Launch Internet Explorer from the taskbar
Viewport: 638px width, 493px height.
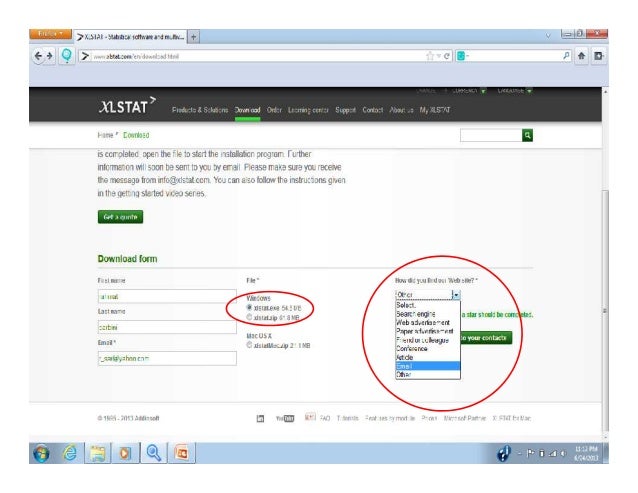click(x=70, y=453)
